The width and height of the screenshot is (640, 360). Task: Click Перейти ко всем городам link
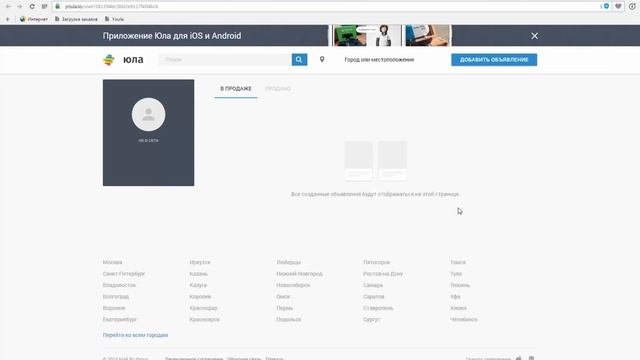tap(135, 335)
